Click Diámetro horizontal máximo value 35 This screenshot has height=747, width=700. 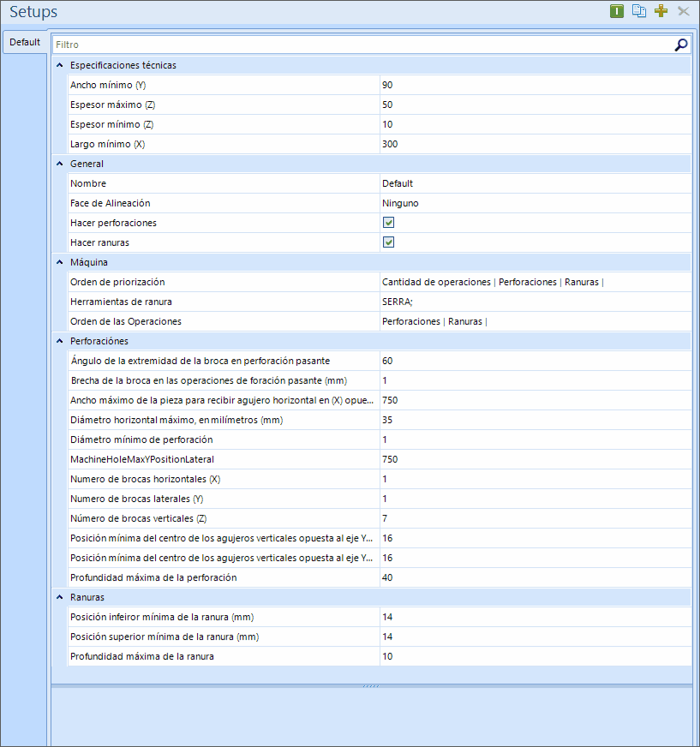[x=535, y=420]
